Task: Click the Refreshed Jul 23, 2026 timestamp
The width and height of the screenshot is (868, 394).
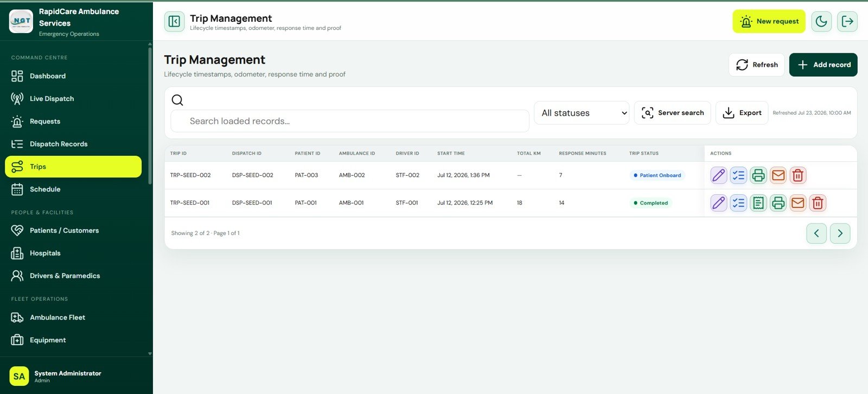Action: tap(812, 113)
